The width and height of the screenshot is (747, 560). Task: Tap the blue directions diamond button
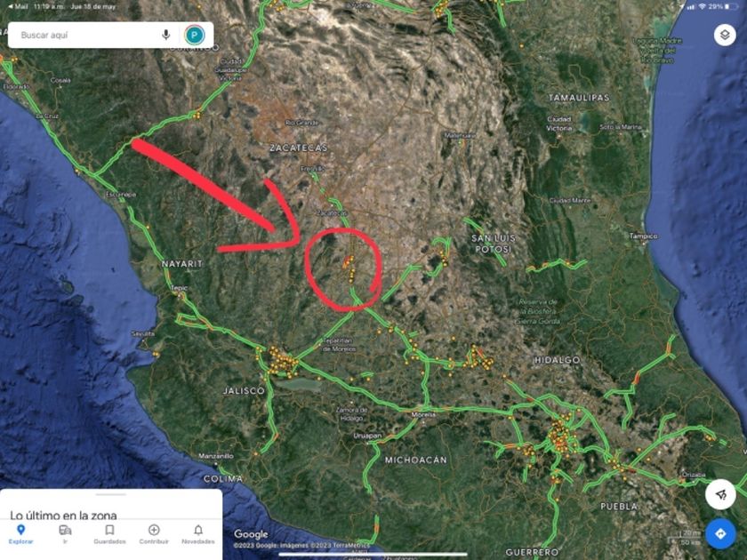click(720, 534)
